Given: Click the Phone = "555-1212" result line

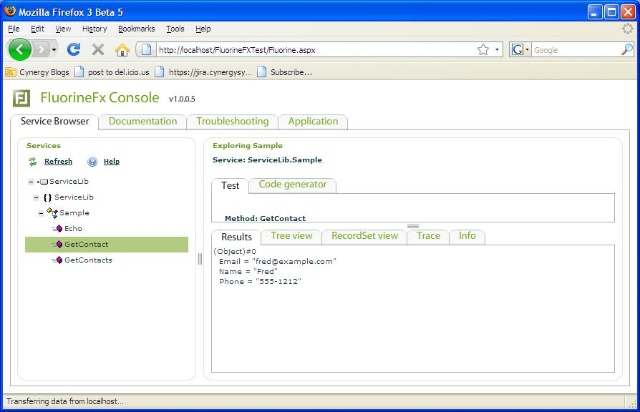Looking at the screenshot, I should click(x=260, y=281).
